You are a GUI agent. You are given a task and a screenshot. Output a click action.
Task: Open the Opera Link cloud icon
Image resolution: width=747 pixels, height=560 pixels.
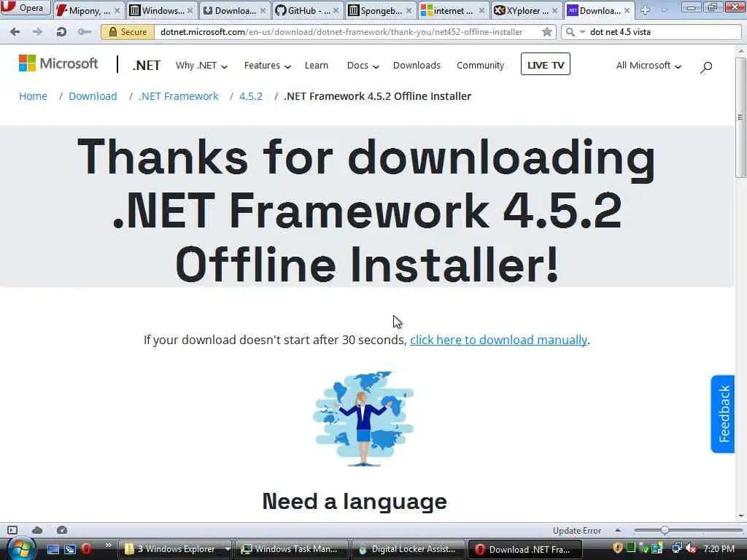(37, 530)
